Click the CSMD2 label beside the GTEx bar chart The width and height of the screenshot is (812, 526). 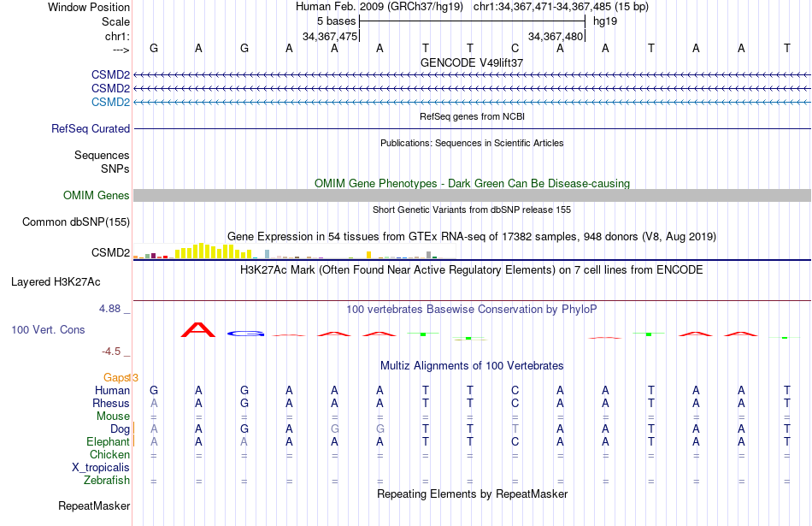(x=110, y=252)
